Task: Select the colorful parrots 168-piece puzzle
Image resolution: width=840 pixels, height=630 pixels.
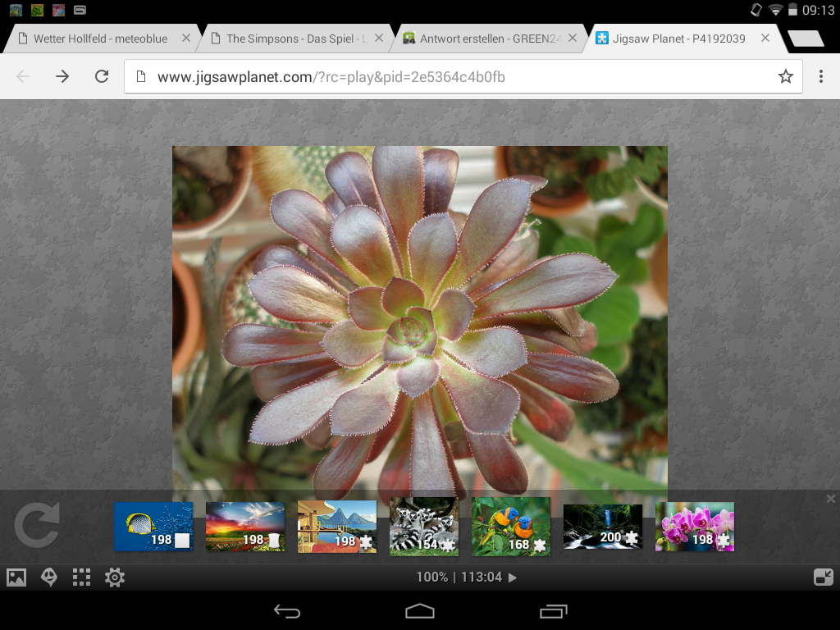Action: 511,527
